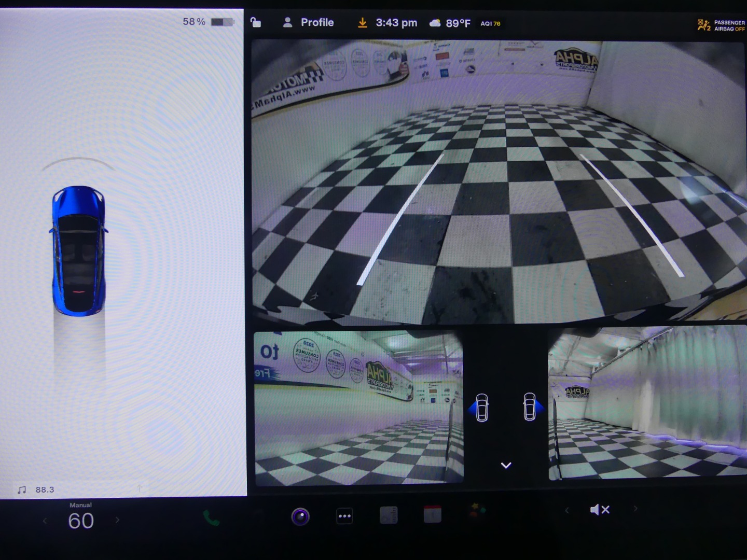Open the software update download icon
The height and width of the screenshot is (560, 747).
(x=362, y=23)
